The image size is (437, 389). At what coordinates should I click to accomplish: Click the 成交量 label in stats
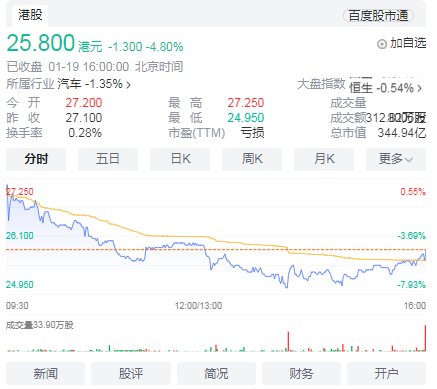coord(348,103)
